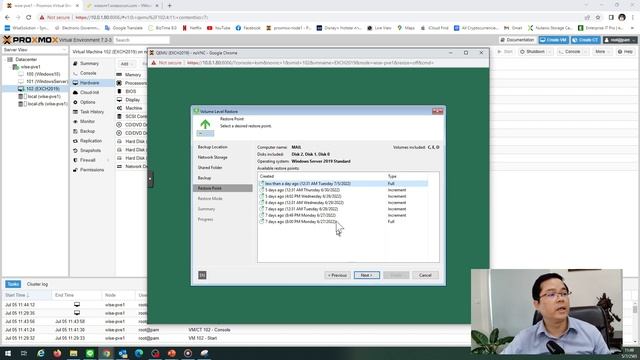
Task: Click the Create CT button
Action: [586, 40]
